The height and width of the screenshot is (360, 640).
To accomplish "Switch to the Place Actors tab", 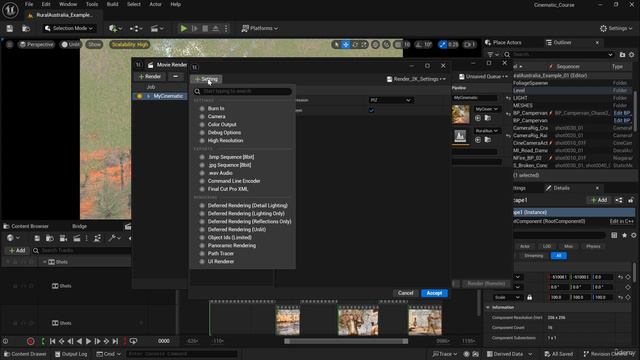I will pyautogui.click(x=503, y=42).
